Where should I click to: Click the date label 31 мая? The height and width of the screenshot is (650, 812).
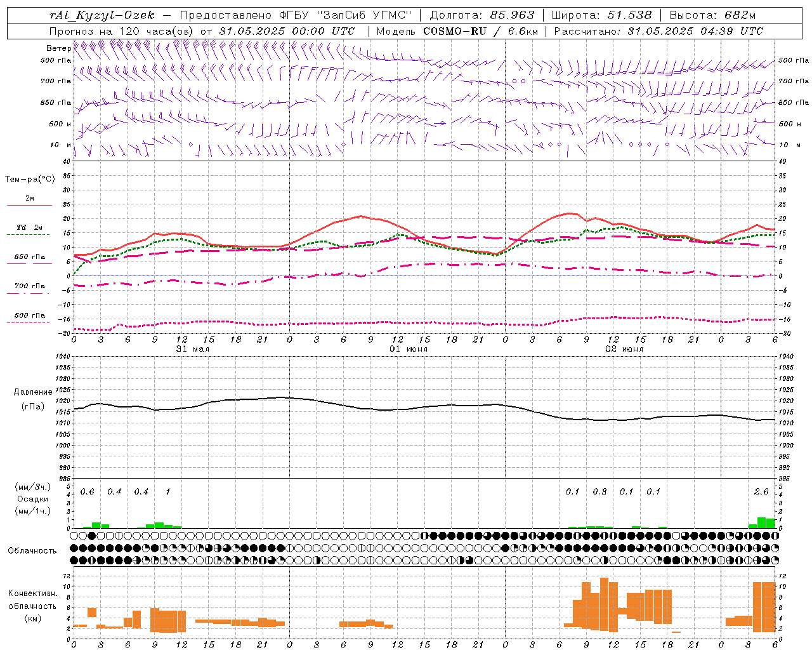[193, 349]
